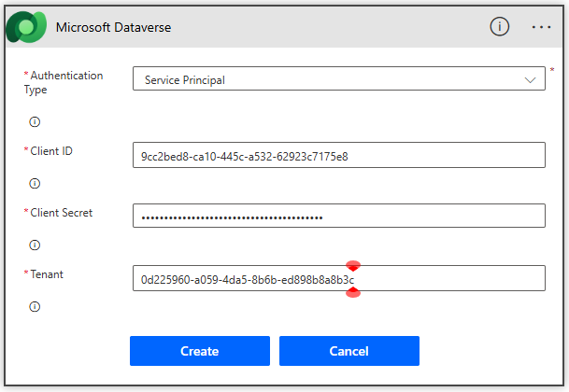Show info tooltip below Client ID
The image size is (569, 392).
pyautogui.click(x=35, y=183)
